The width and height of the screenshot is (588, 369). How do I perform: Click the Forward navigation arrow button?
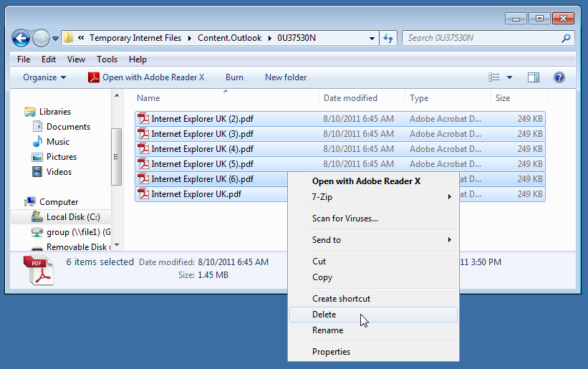42,38
